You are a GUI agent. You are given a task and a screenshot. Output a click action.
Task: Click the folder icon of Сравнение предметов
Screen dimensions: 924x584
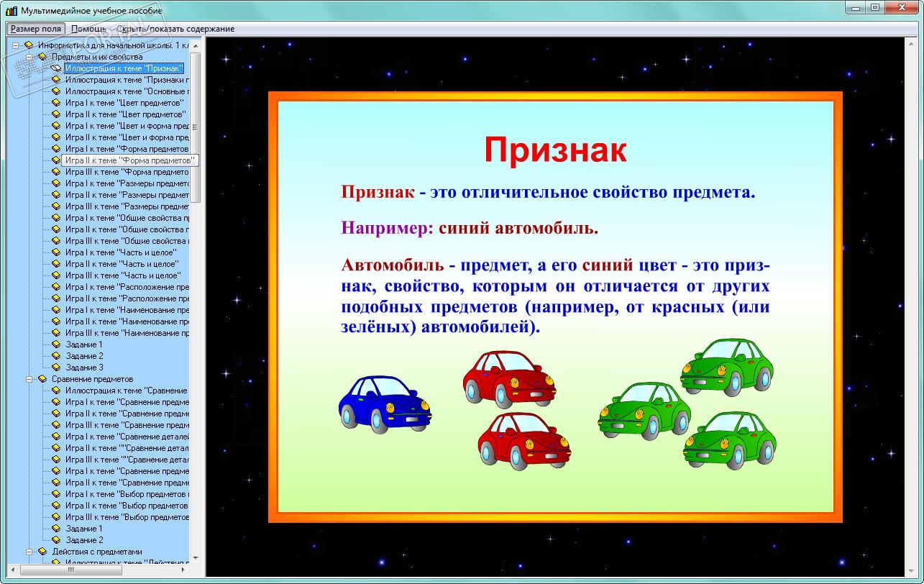coord(42,379)
